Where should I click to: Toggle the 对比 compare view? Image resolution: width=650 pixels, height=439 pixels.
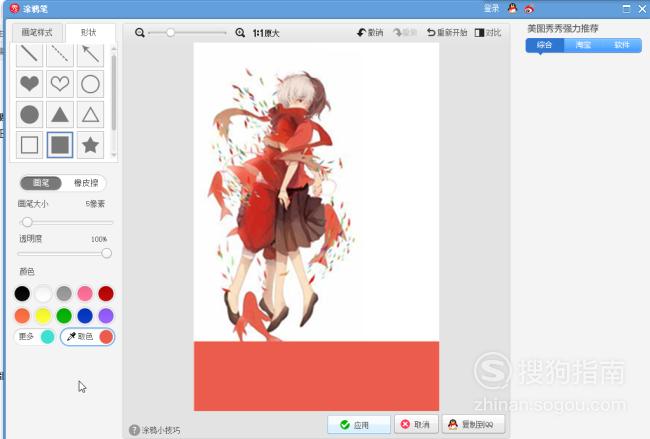(x=488, y=32)
